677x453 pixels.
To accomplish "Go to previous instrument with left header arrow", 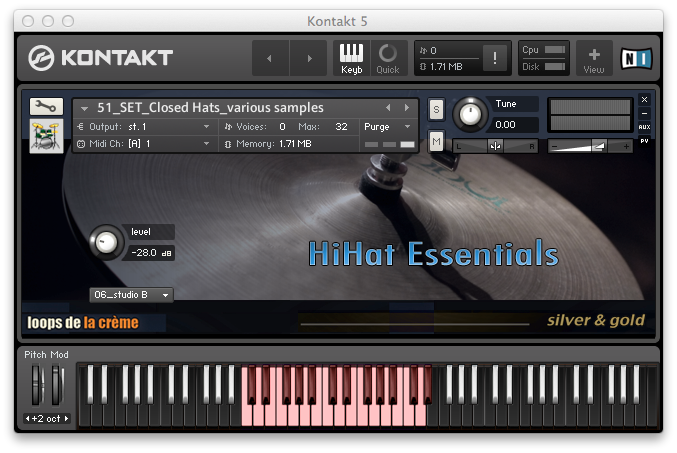I will (270, 58).
